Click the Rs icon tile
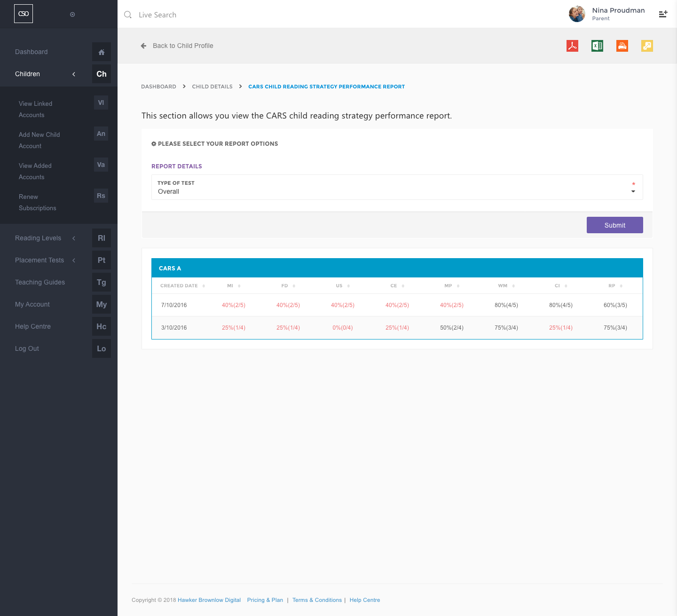The width and height of the screenshot is (677, 616). pos(101,196)
